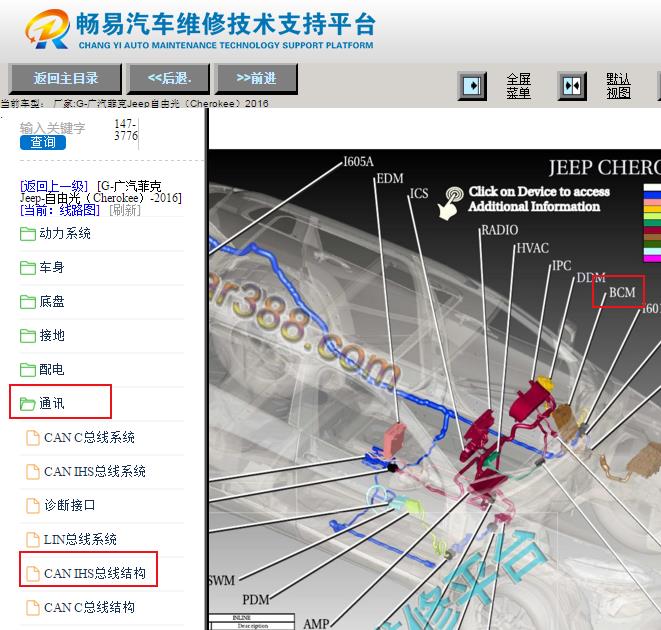Focus the 输入关键字 search field
This screenshot has width=661, height=630.
[53, 128]
